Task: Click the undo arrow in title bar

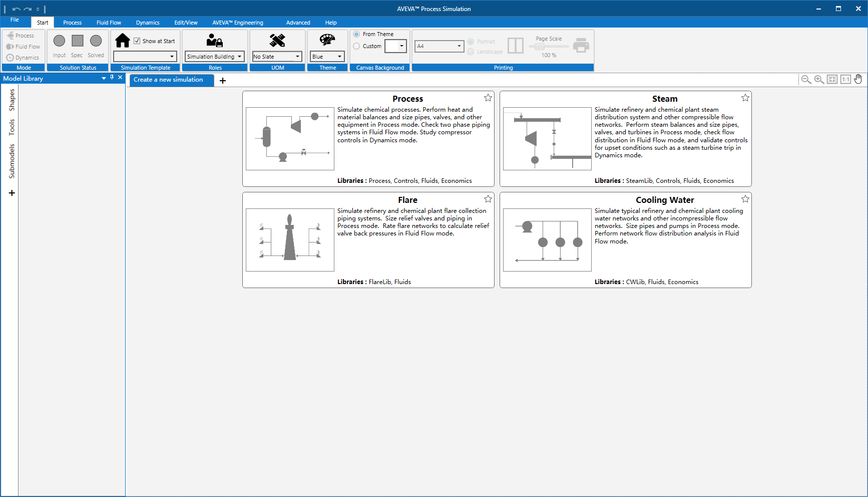Action: [x=16, y=9]
